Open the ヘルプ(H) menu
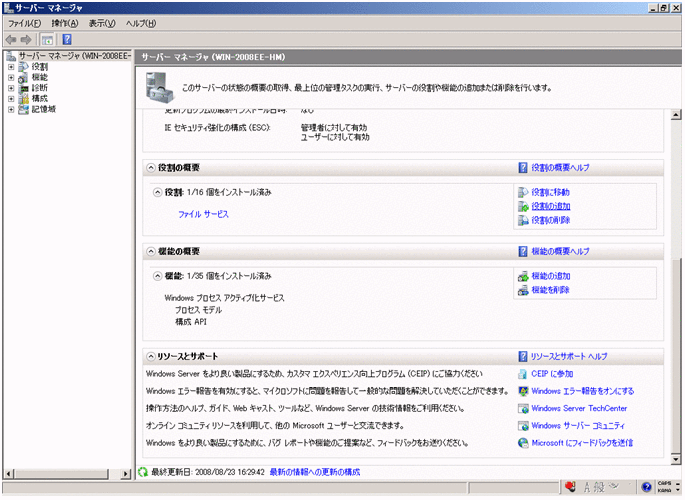This screenshot has height=500, width=685. coord(141,24)
